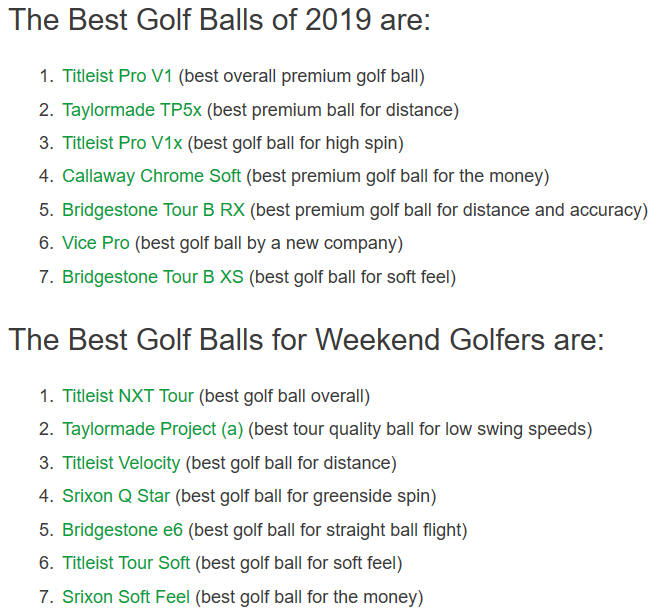Click Taylormade Project (a) link
The width and height of the screenshot is (663, 612).
pyautogui.click(x=153, y=429)
